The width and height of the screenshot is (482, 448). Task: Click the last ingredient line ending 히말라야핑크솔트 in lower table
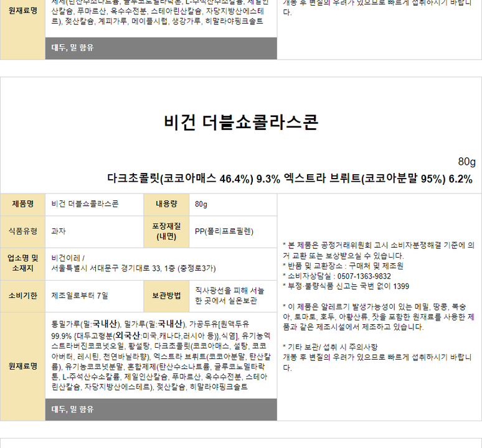(x=149, y=387)
